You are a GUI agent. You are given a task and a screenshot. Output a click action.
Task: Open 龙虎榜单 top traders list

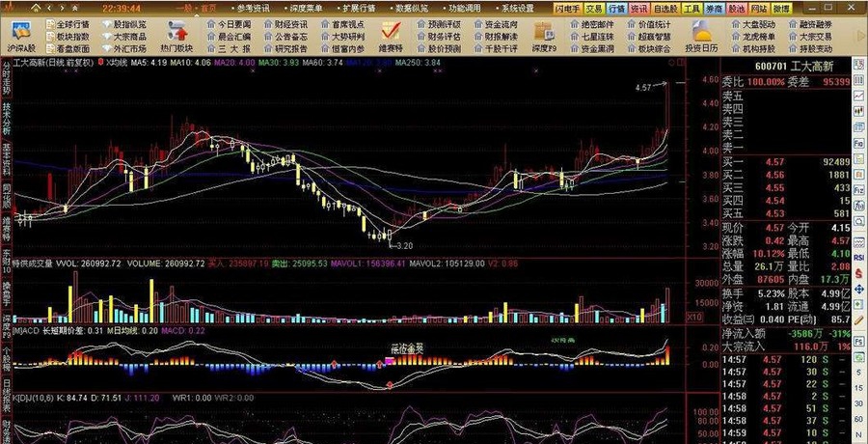click(x=753, y=37)
